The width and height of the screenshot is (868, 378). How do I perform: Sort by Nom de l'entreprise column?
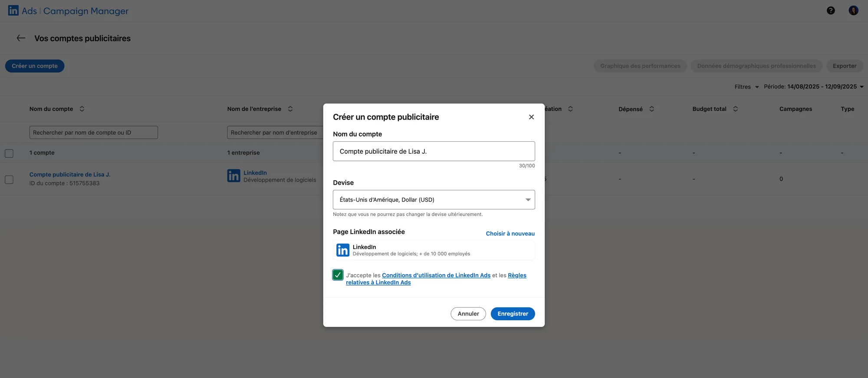click(290, 109)
